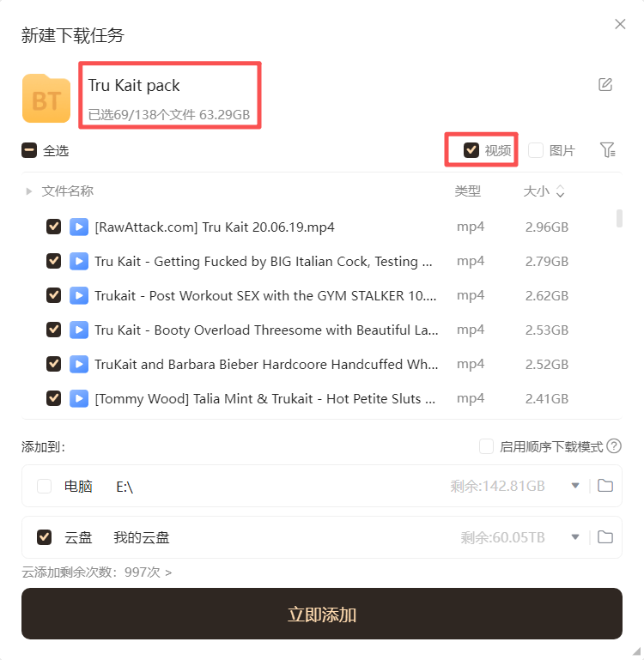Toggle the 视频 filter checkbox

point(471,150)
